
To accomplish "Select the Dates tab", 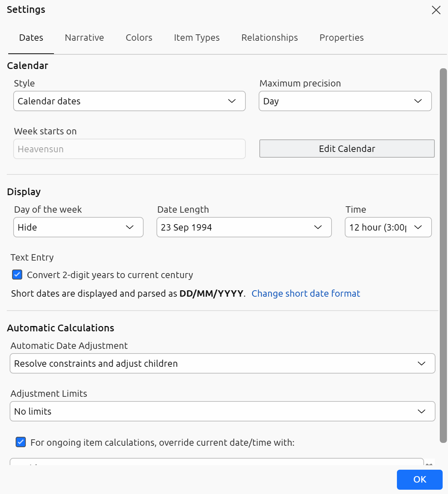I will tap(31, 38).
